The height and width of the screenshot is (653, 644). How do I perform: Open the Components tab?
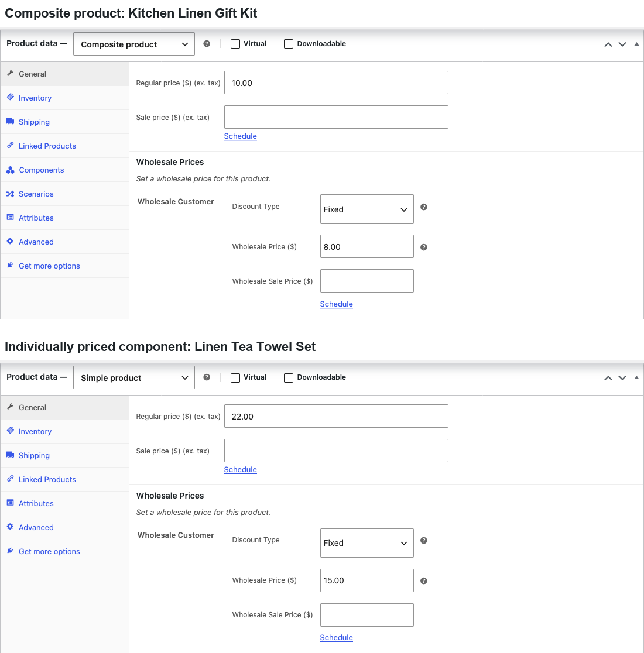(x=65, y=170)
